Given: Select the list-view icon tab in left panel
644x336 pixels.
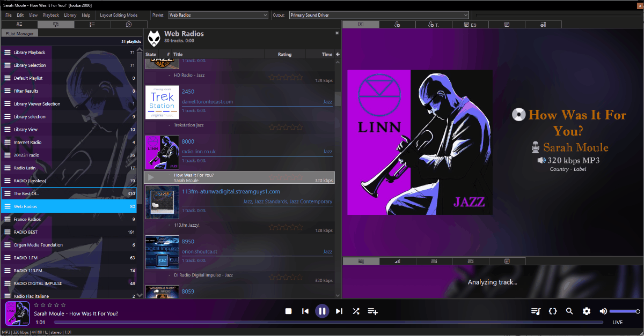Looking at the screenshot, I should [x=92, y=24].
